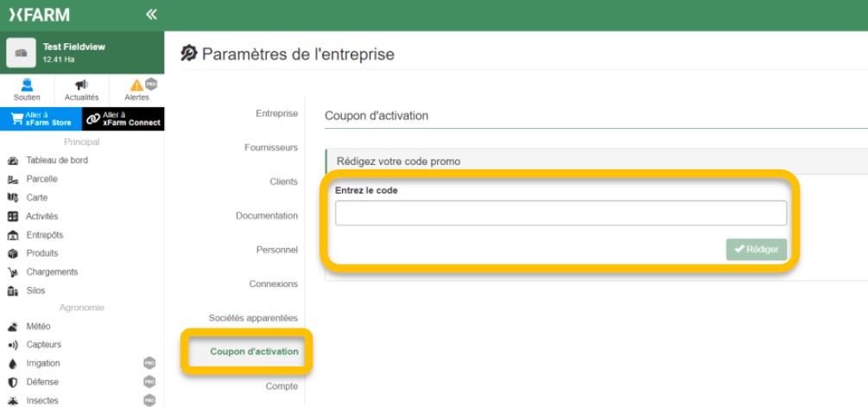Click the Défense shield icon

click(x=13, y=382)
